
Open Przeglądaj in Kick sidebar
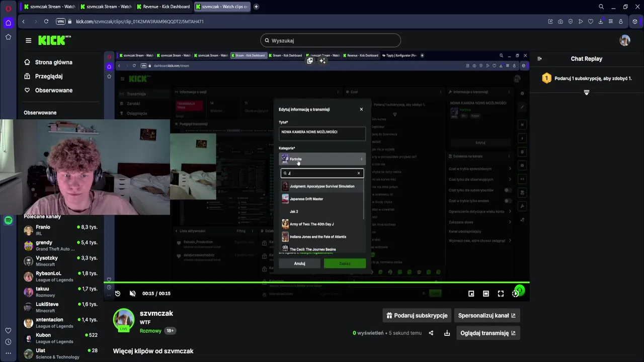pyautogui.click(x=49, y=76)
